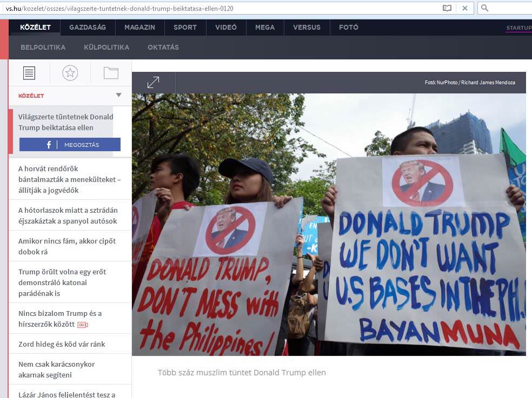Share article via MEGOSZTÁS button
The height and width of the screenshot is (398, 532).
click(70, 145)
